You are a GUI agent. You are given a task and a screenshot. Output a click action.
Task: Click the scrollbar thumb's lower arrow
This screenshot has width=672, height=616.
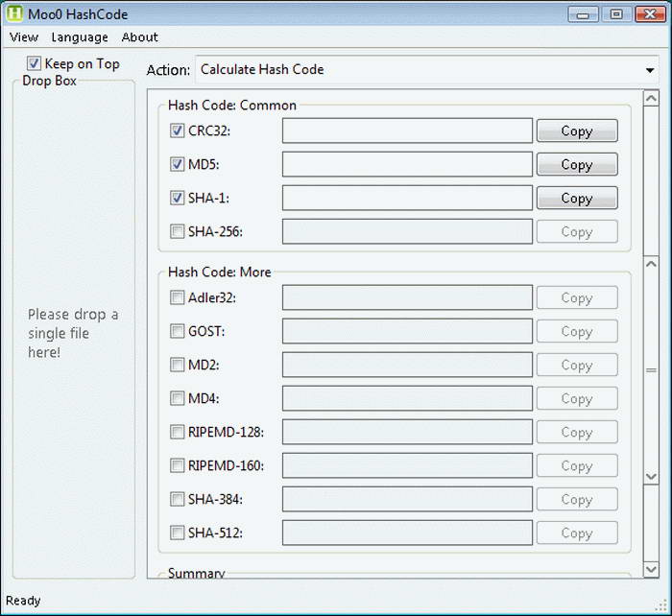(651, 476)
